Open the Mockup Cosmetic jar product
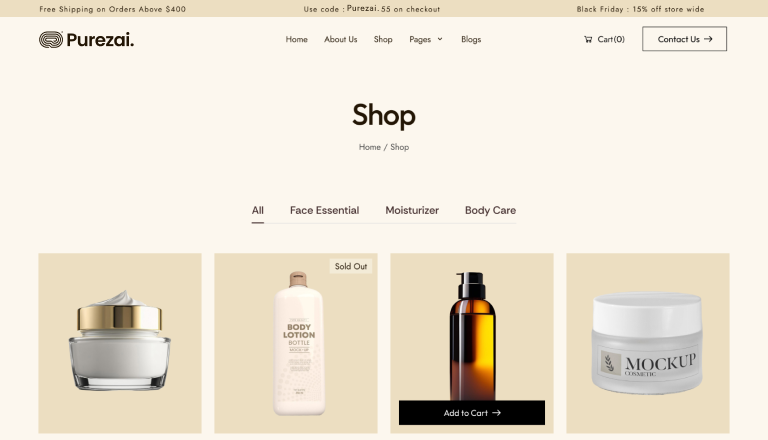The image size is (768, 440). (648, 343)
